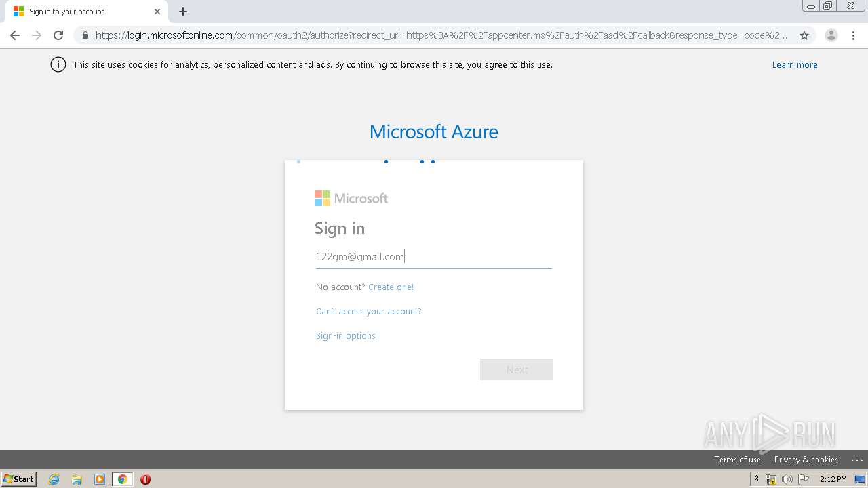Show hidden system tray icons

757,479
